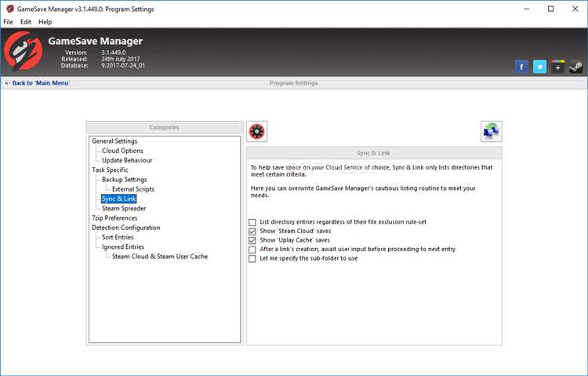Close the GameSave Manager window
588x376 pixels.
point(575,9)
